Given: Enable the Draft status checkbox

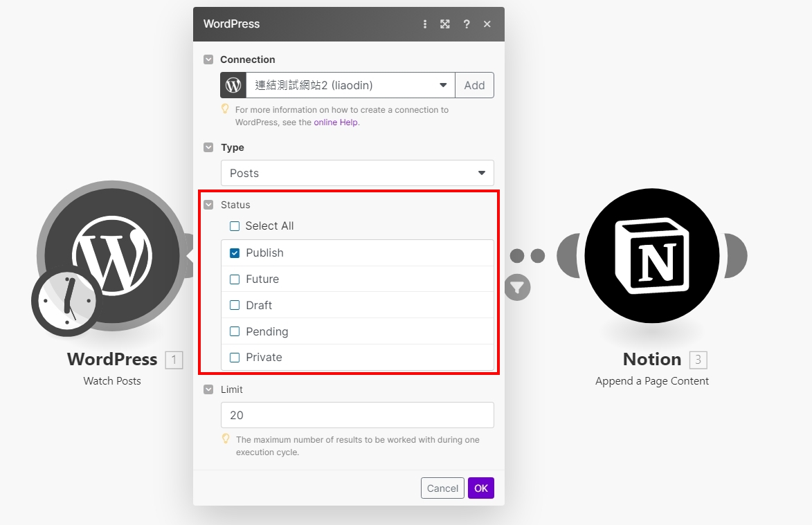Looking at the screenshot, I should (235, 305).
